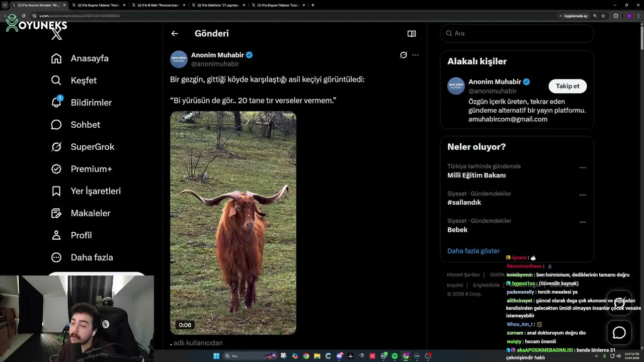
Task: Focus the Ara search field on X
Action: [x=517, y=33]
